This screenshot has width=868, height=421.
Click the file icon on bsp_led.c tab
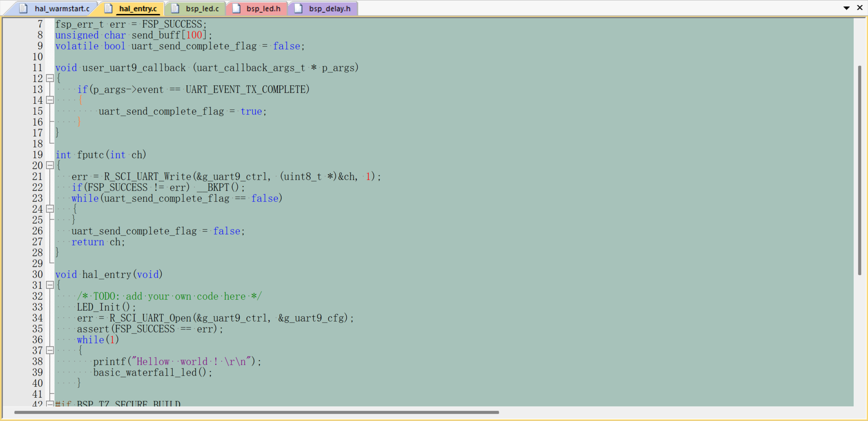[175, 9]
